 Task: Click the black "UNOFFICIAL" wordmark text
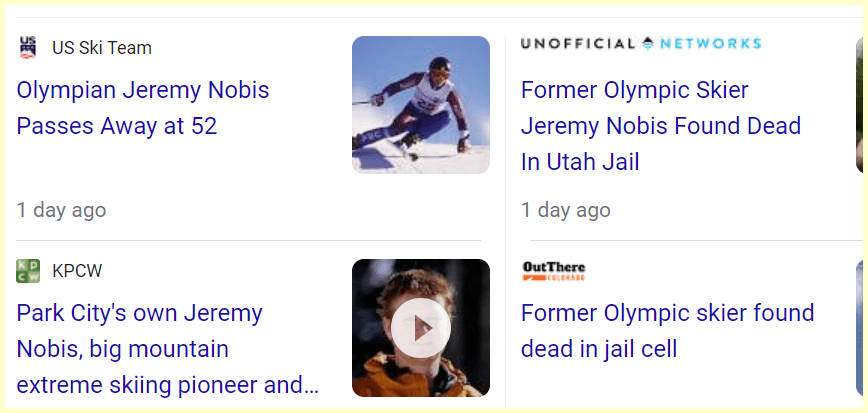(578, 43)
